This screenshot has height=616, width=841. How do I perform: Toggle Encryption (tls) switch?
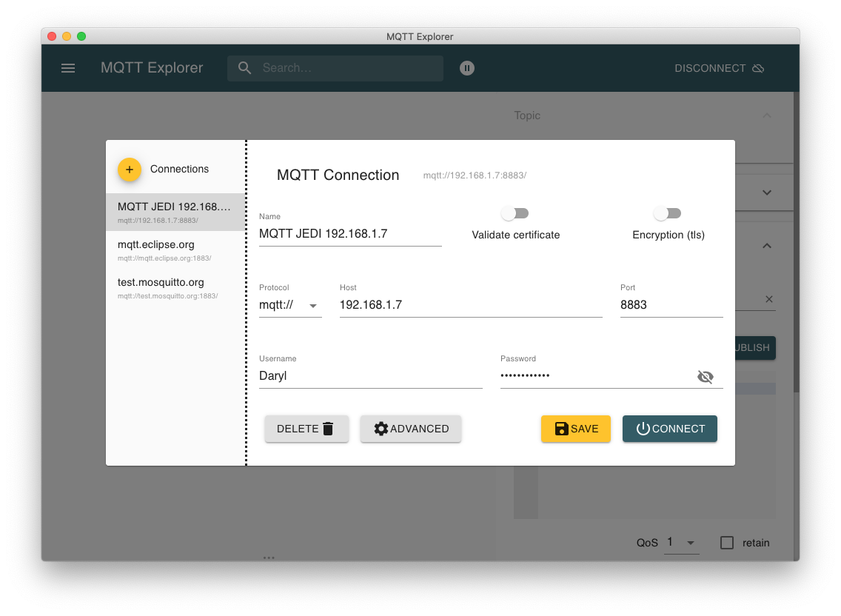tap(667, 213)
